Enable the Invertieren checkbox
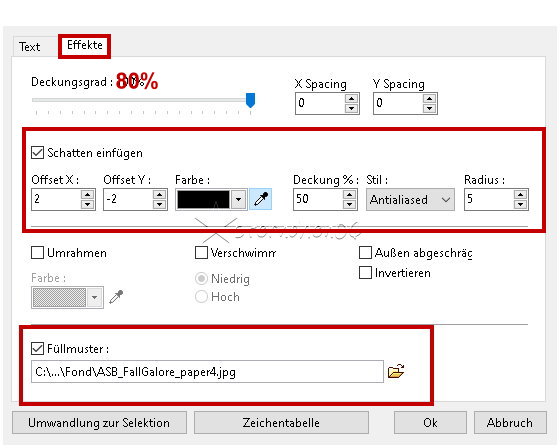 click(365, 273)
